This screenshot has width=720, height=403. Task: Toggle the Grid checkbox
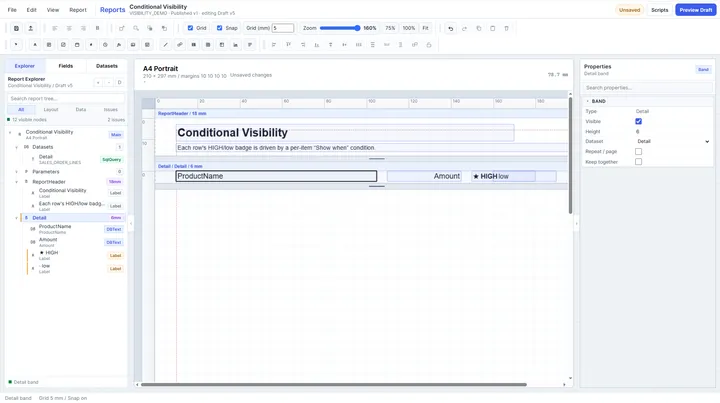[x=190, y=28]
